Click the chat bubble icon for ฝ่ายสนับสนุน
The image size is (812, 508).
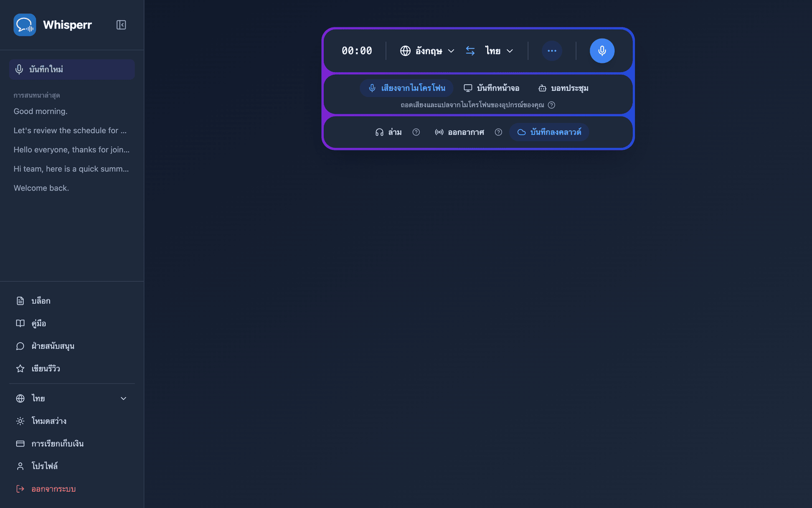[x=20, y=346]
